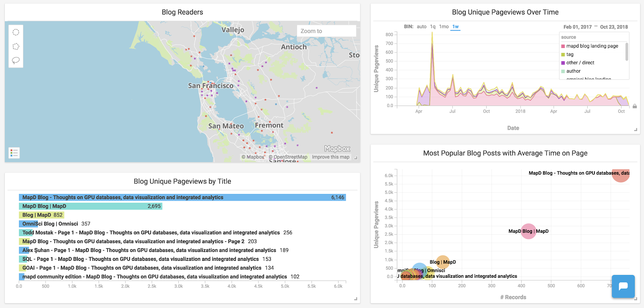Click the Vallejo map label
The image size is (644, 308).
point(233,30)
